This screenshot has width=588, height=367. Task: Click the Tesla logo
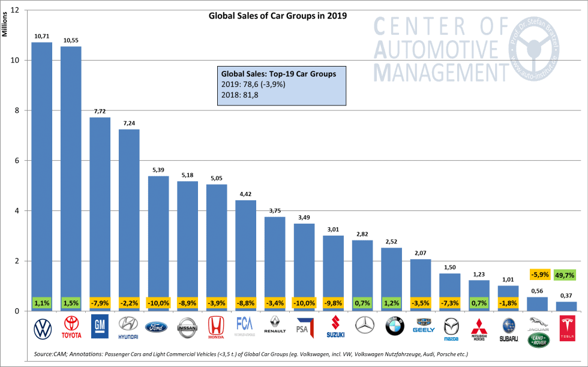(567, 328)
